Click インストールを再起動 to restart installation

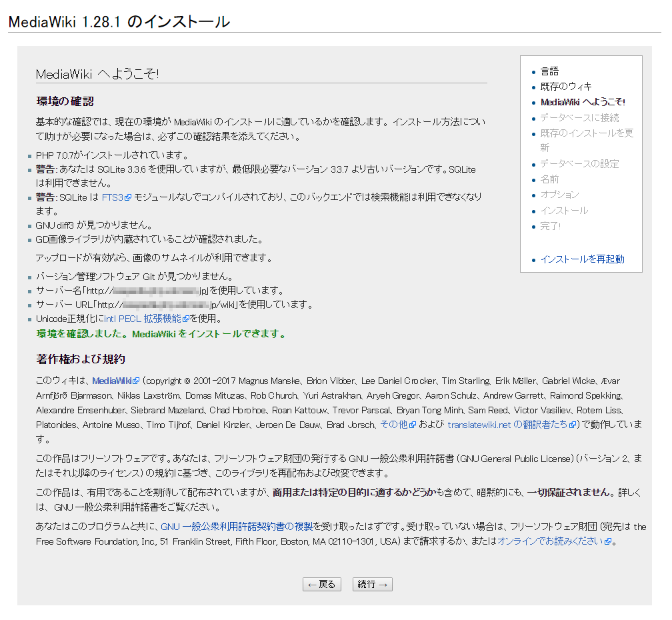(x=582, y=259)
